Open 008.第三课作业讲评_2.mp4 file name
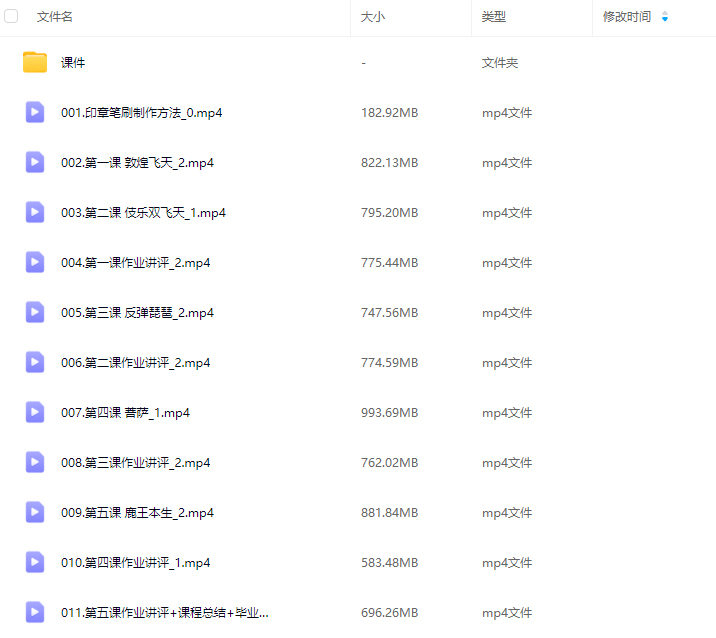The width and height of the screenshot is (716, 638). coord(135,463)
